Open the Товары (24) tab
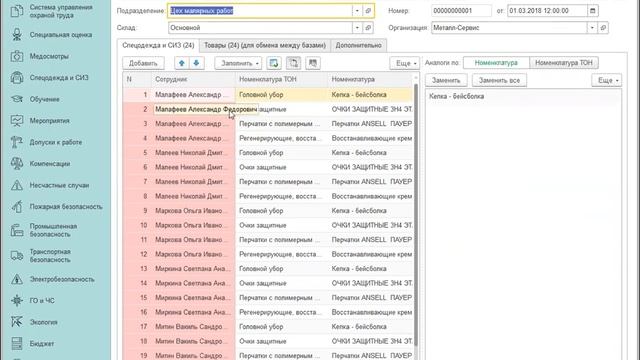This screenshot has height=360, width=640. [264, 45]
